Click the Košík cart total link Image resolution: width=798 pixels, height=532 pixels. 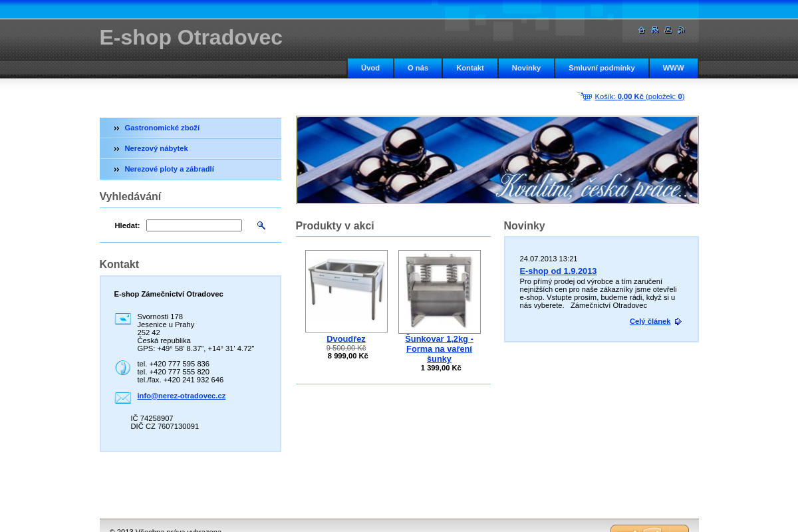pyautogui.click(x=639, y=96)
